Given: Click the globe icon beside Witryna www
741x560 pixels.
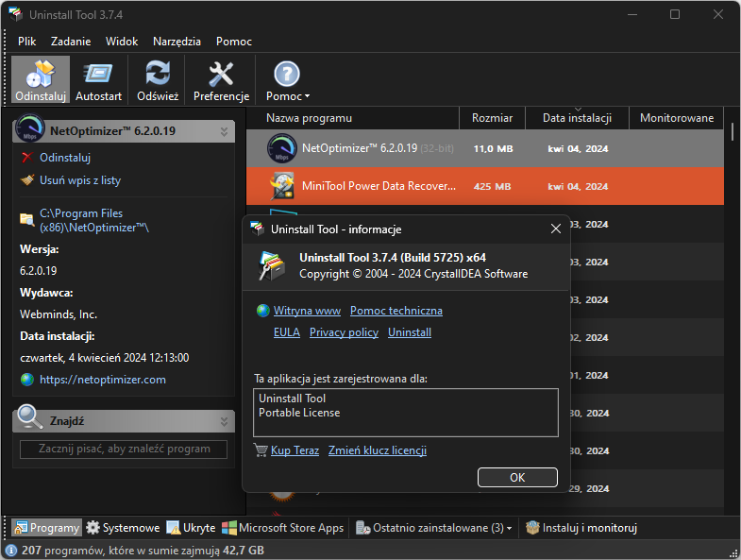Looking at the screenshot, I should [x=262, y=311].
